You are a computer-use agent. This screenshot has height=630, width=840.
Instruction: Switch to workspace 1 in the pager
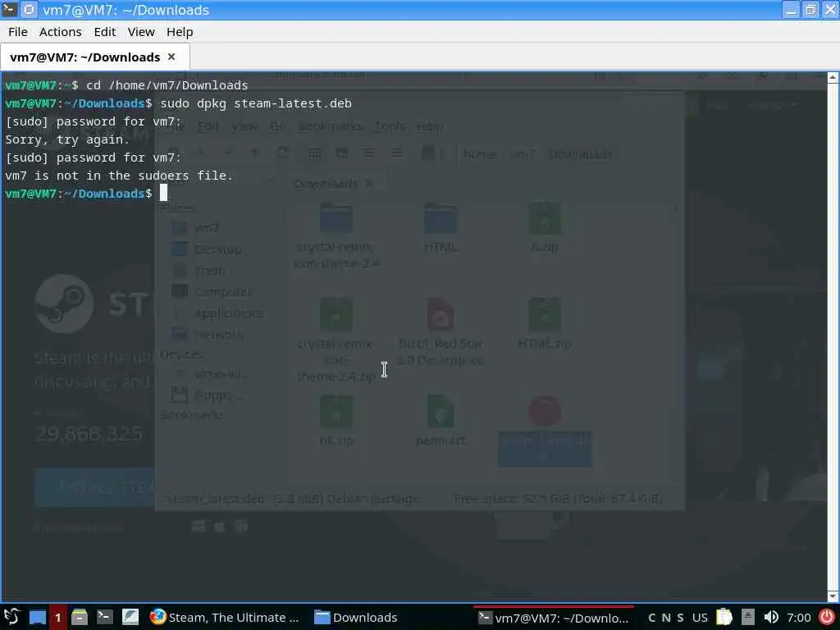pyautogui.click(x=58, y=617)
